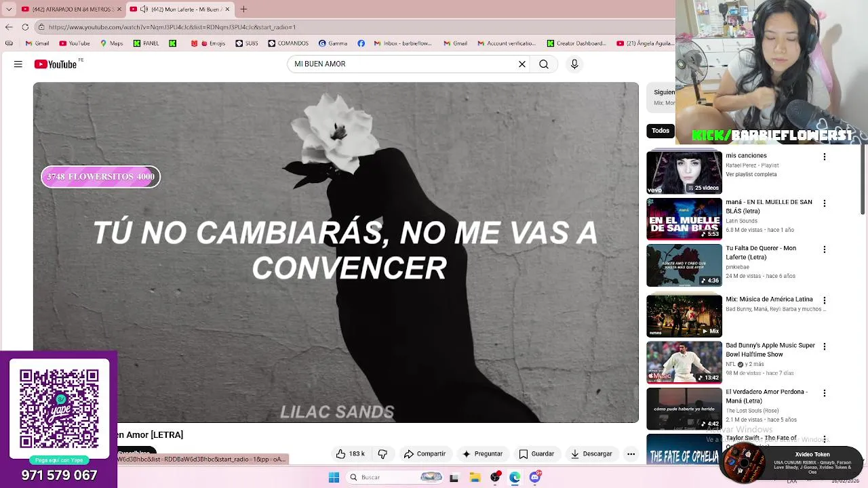Open EN EL MUELLE DE SAN BLAS thumbnail
This screenshot has width=868, height=488.
coord(684,219)
